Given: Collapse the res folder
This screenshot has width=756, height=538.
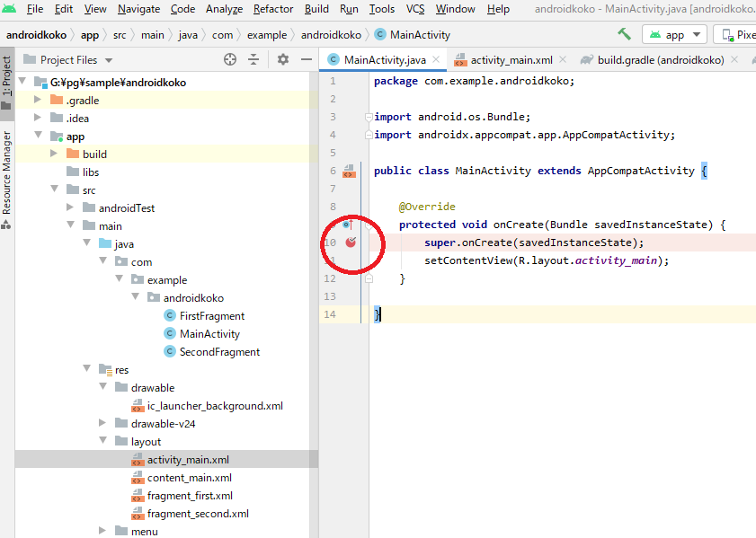Looking at the screenshot, I should (87, 369).
